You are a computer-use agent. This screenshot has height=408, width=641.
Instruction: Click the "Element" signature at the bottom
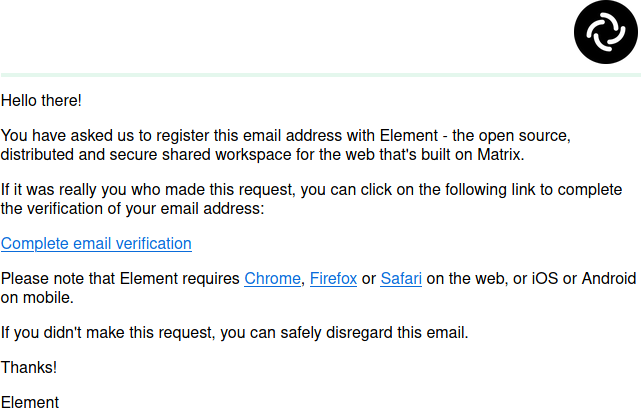[x=30, y=402]
